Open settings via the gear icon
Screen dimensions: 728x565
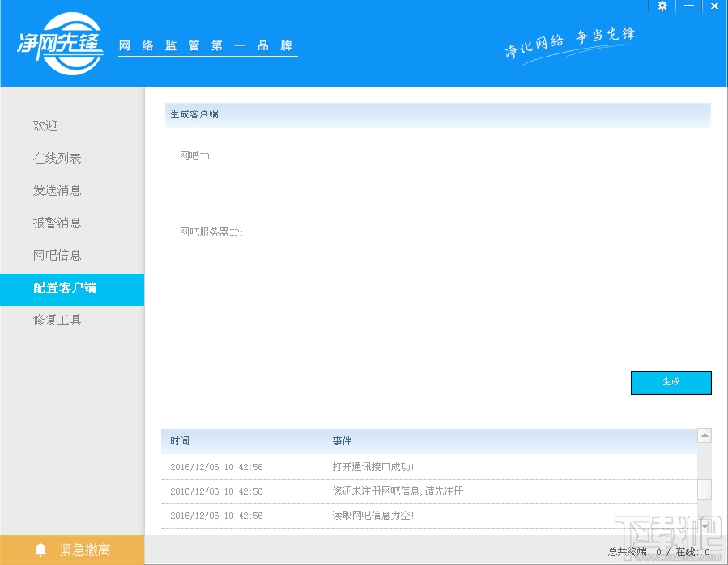click(662, 6)
